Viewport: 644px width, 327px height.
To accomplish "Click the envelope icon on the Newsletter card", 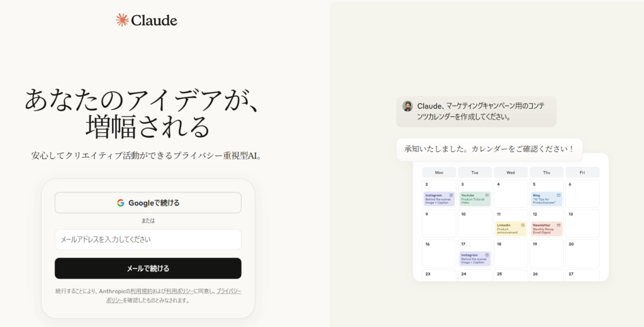I will [558, 225].
